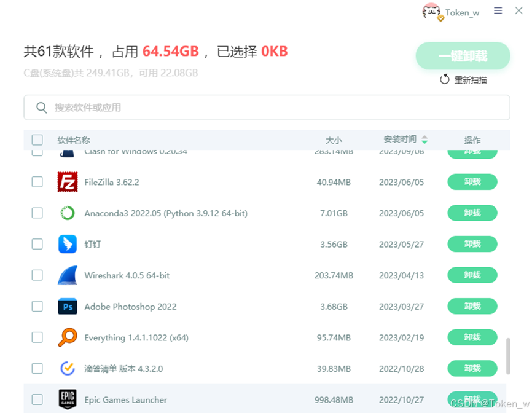
Task: Check the FileZilla 3.62.2 checkbox
Action: click(x=37, y=182)
